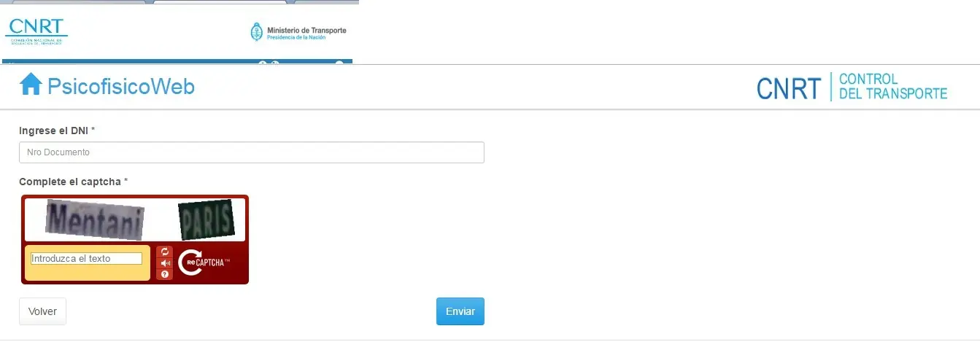Click the reCAPTCHA circular arrow logo
The image size is (980, 350).
click(x=189, y=262)
